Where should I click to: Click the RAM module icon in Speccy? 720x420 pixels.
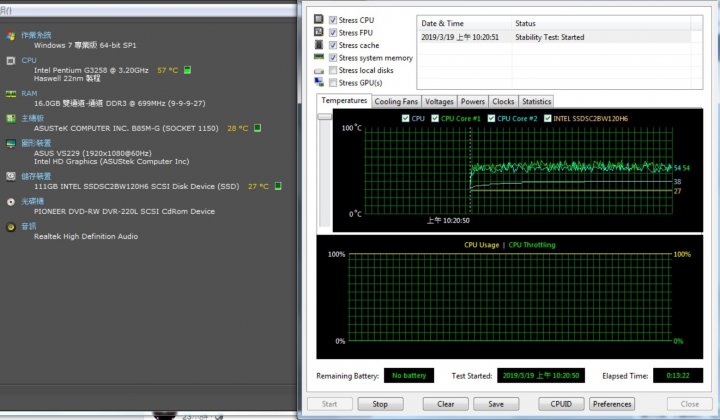(x=11, y=94)
